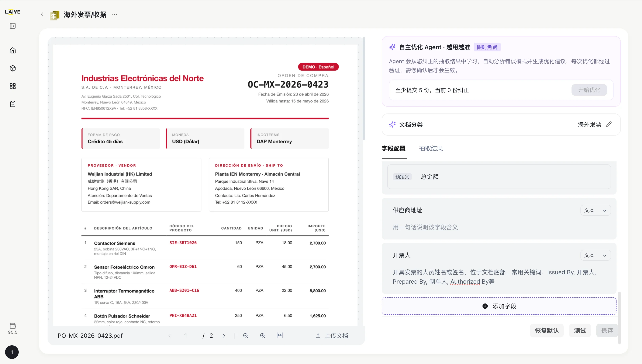Click the Crédito 45 días value
The height and width of the screenshot is (364, 642).
[x=105, y=141]
